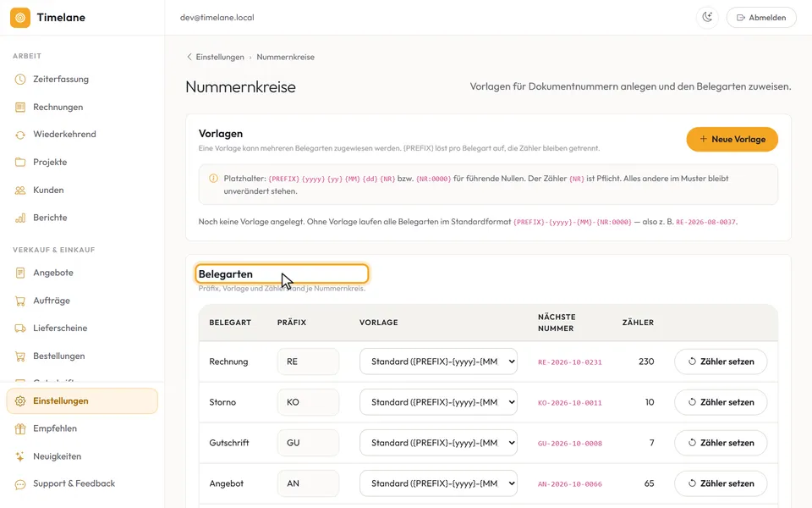Screen dimensions: 812x508
Task: Click next number AN-2026-10-0066
Action: 569,484
